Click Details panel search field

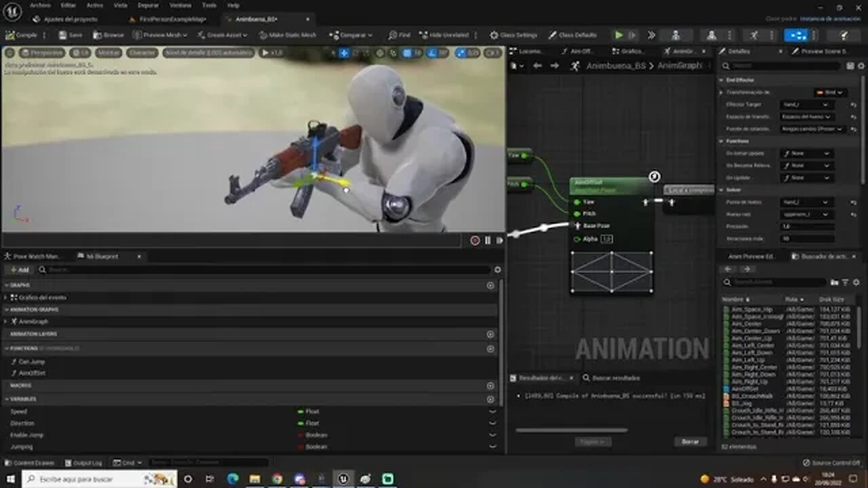click(782, 66)
